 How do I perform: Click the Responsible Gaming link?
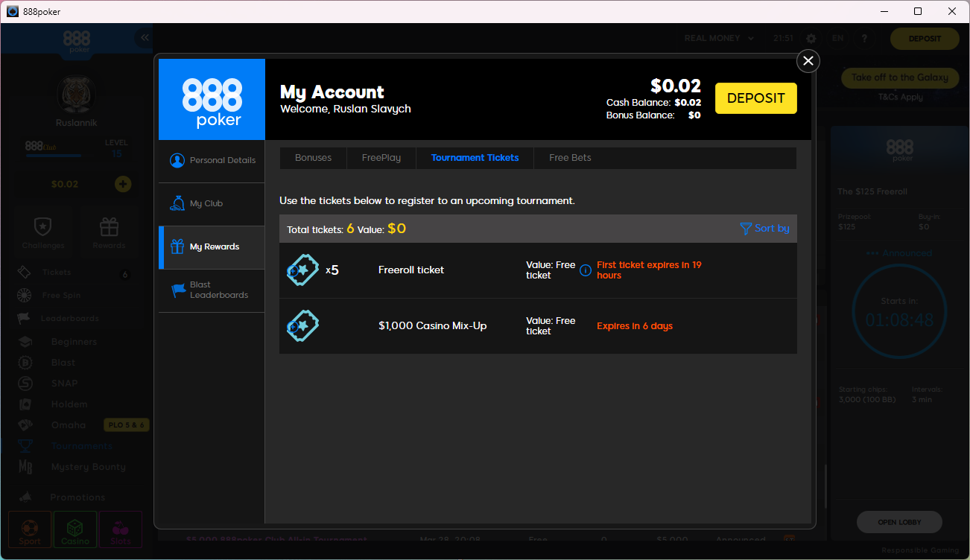[922, 550]
